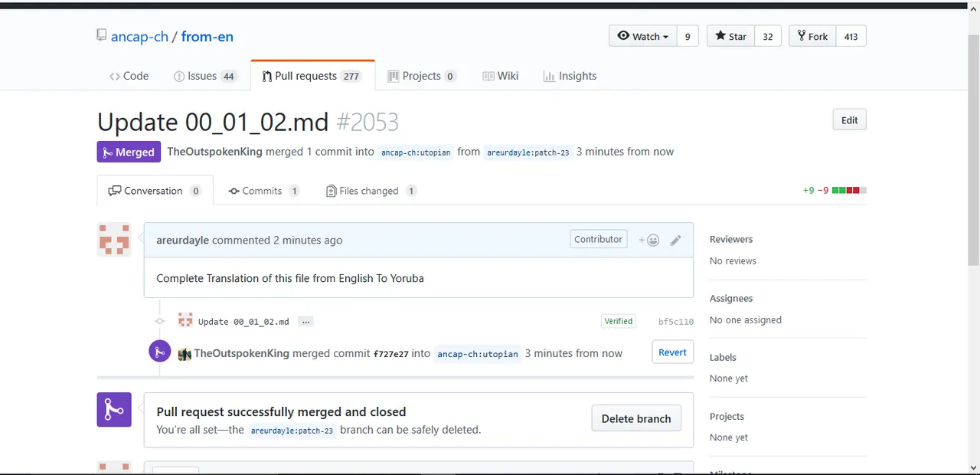Open the Watch dropdown button
This screenshot has width=980, height=475.
point(643,36)
